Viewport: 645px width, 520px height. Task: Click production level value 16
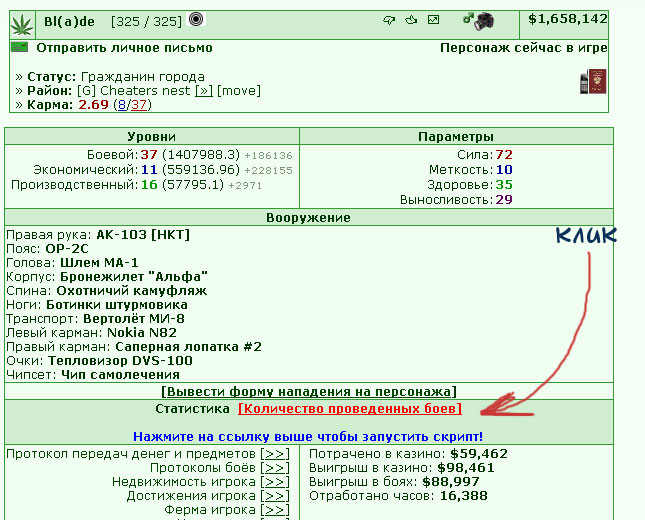pos(149,184)
